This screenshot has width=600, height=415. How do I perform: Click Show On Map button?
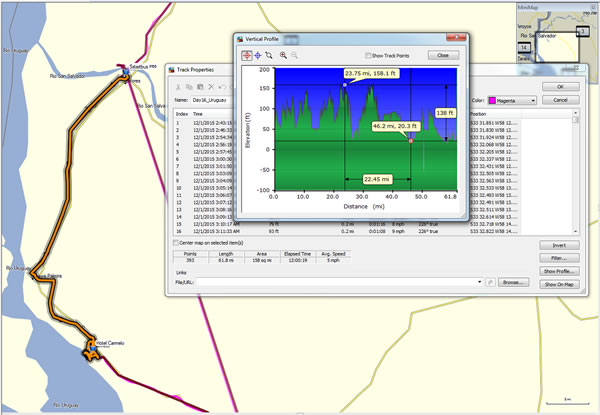(x=559, y=284)
